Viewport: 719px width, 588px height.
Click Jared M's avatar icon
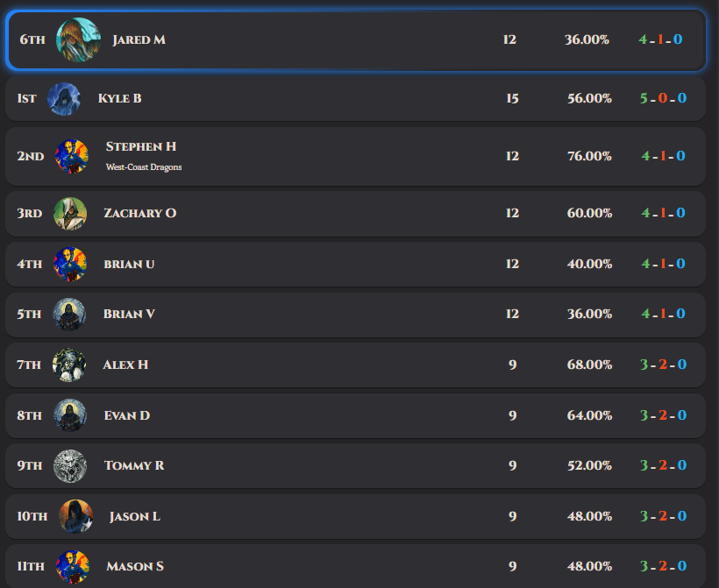pos(78,39)
